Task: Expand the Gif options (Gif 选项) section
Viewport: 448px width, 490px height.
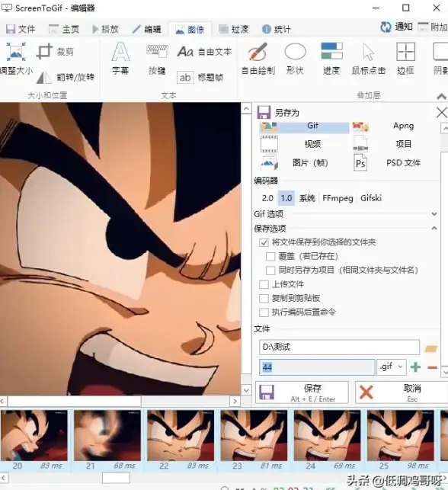Action: [434, 214]
